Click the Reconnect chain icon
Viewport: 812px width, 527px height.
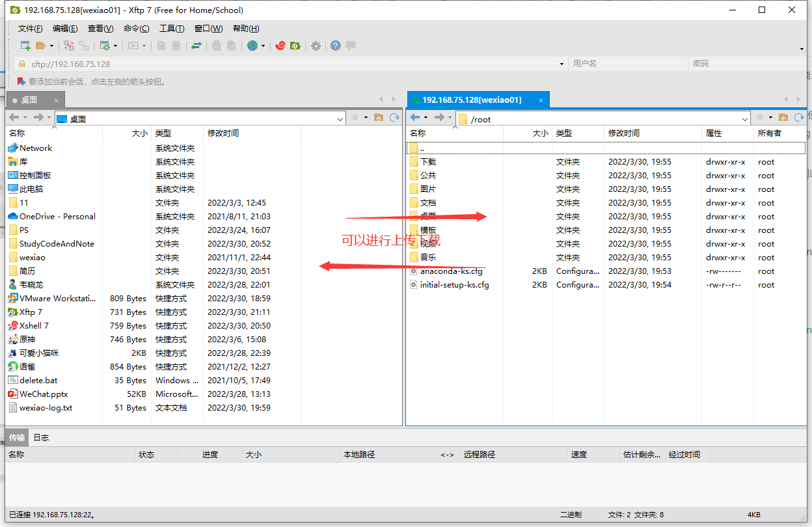[x=84, y=46]
